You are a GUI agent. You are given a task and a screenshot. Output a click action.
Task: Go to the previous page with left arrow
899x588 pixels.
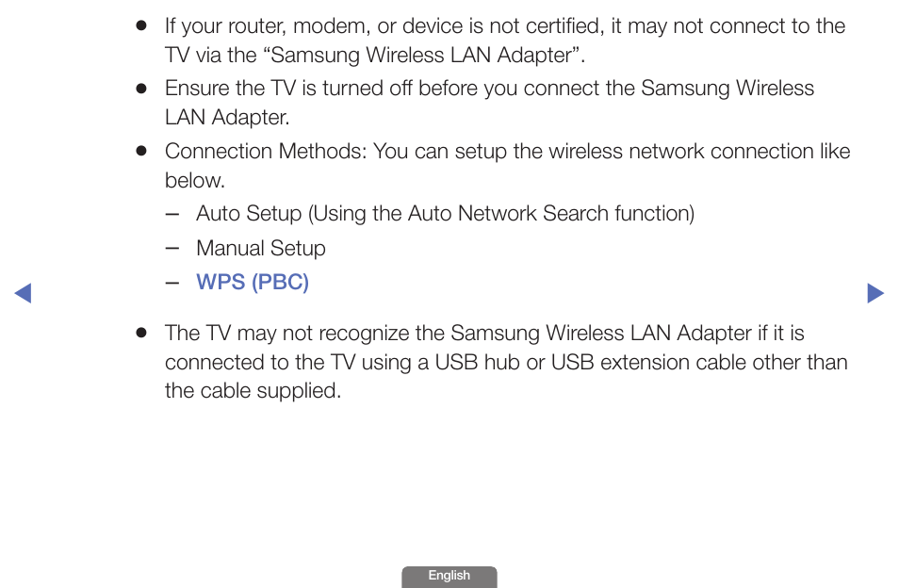point(23,293)
